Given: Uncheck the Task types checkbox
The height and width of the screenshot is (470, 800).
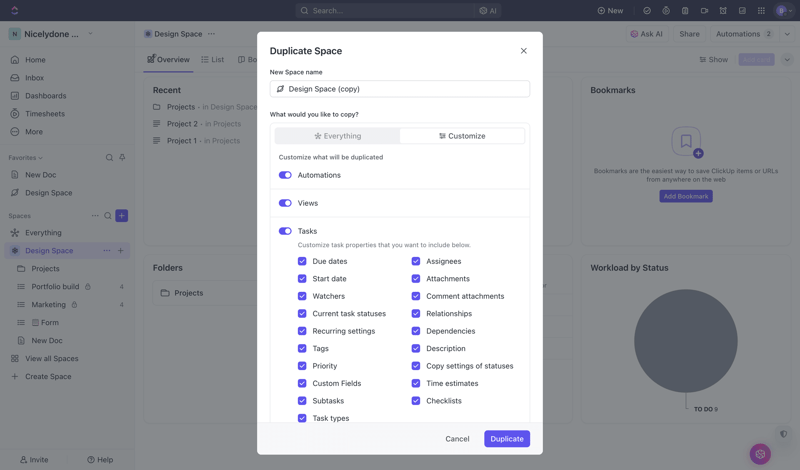Looking at the screenshot, I should [302, 418].
